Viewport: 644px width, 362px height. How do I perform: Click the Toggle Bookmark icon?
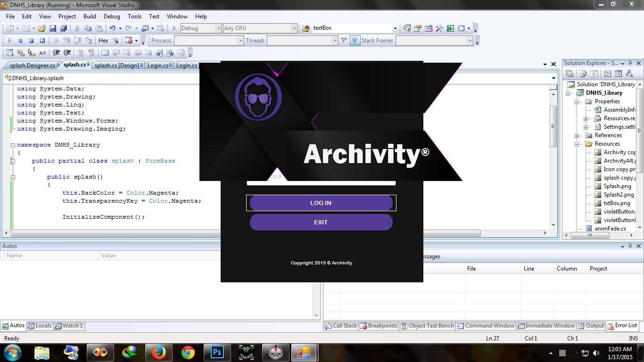pos(105,53)
